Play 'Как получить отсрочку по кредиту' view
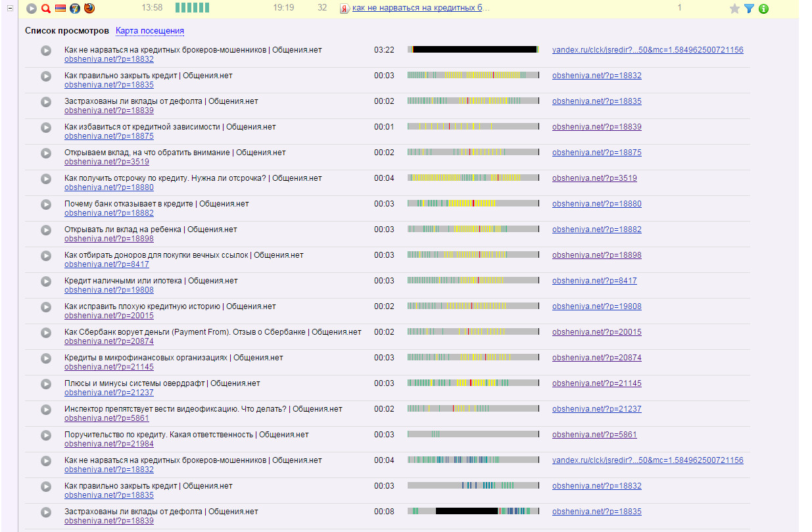This screenshot has height=532, width=812. (x=46, y=178)
